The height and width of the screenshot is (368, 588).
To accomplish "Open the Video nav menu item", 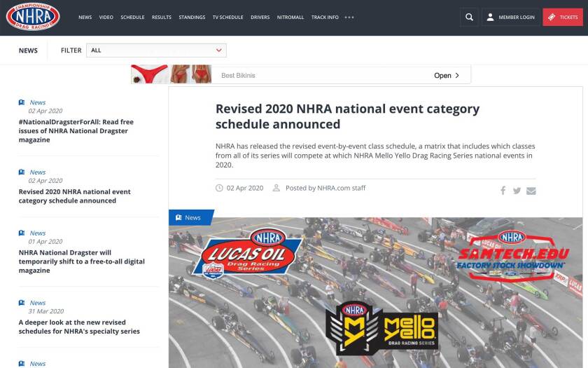I will pyautogui.click(x=106, y=18).
